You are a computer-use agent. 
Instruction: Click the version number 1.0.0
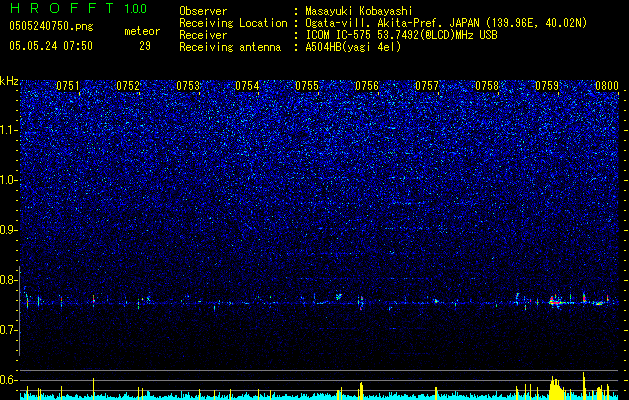point(135,8)
